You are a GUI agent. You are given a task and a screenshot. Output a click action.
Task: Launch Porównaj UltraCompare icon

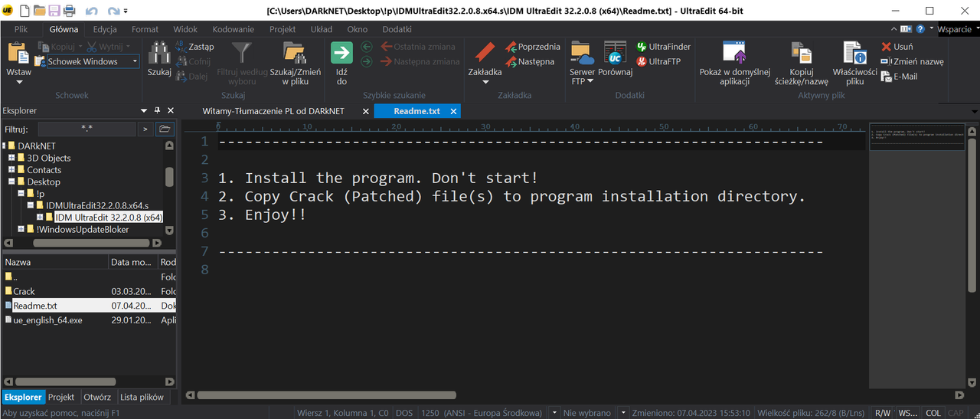(615, 53)
